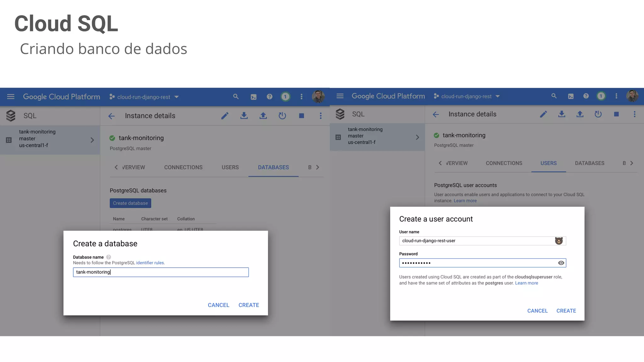Go back from right Instance details
The height and width of the screenshot is (362, 644).
coord(436,114)
